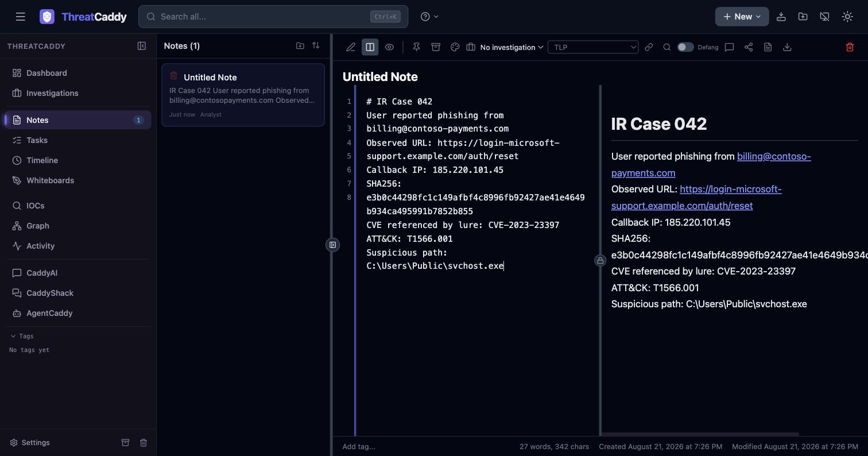Toggle scroll sync lock icon
Image resolution: width=868 pixels, height=456 pixels.
600,261
